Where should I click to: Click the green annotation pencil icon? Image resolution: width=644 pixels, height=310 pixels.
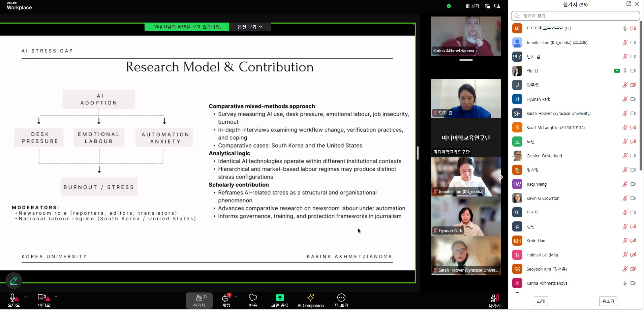pyautogui.click(x=14, y=280)
